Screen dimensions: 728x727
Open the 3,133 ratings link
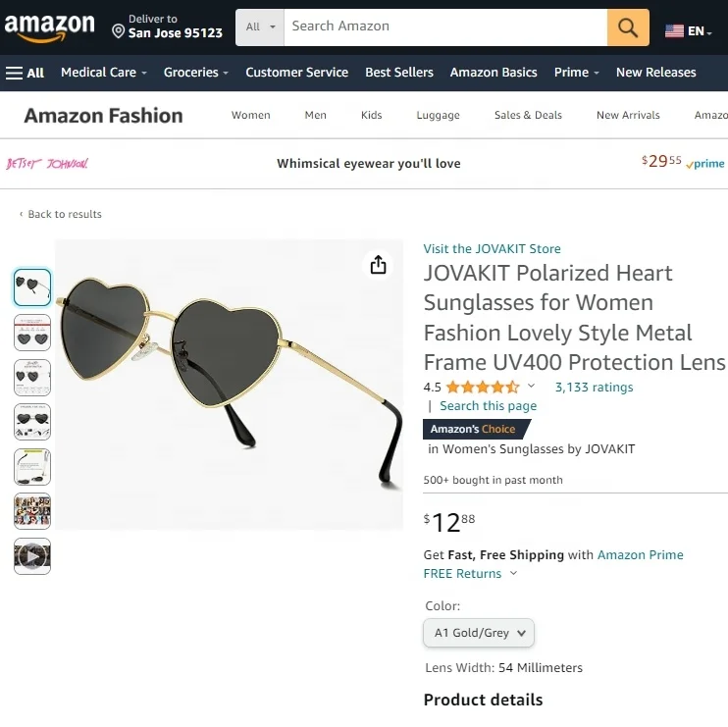(x=594, y=388)
